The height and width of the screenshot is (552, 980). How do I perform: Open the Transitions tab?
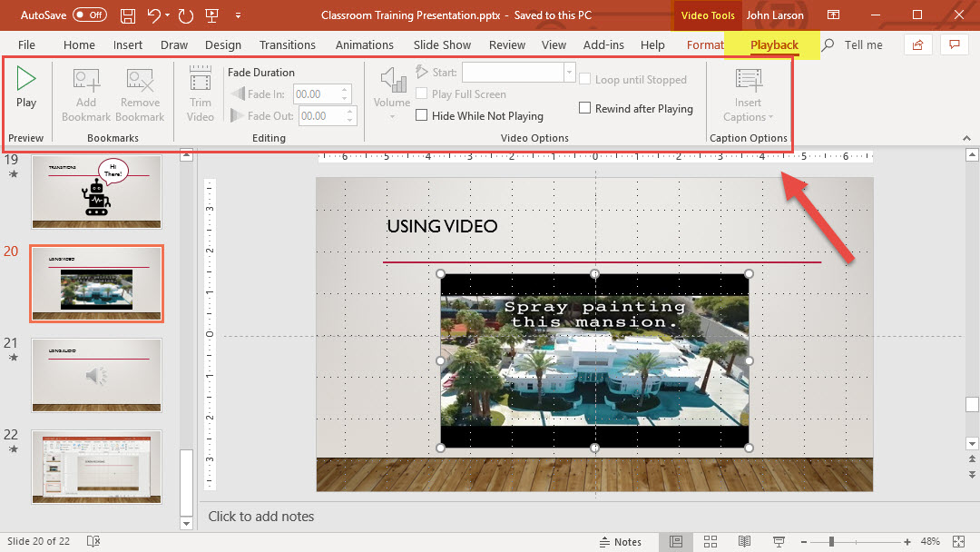[x=287, y=44]
